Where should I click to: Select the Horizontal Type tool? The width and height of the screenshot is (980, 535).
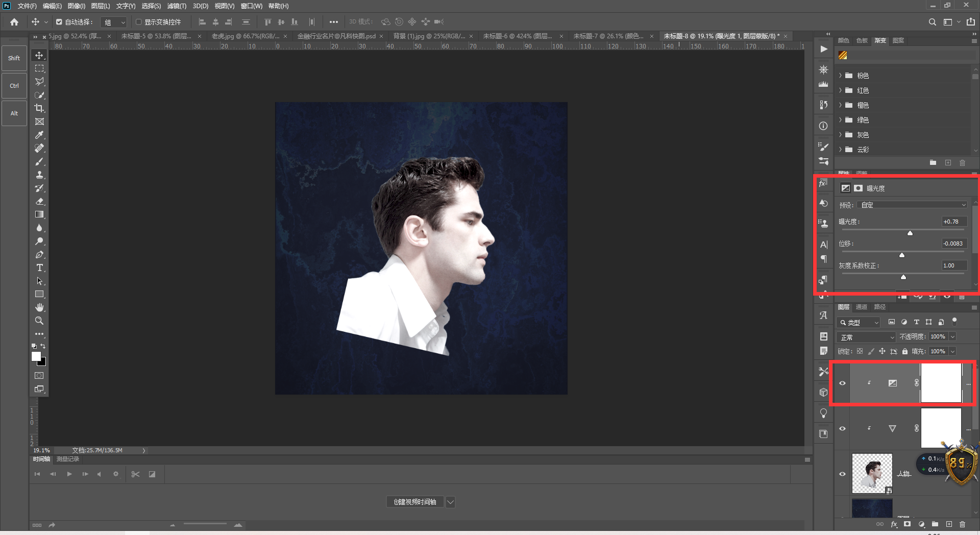click(x=39, y=267)
